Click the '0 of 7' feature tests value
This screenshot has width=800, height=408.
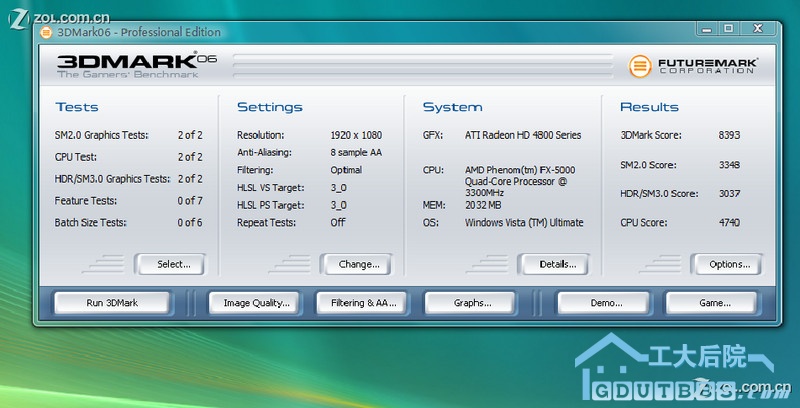click(190, 201)
